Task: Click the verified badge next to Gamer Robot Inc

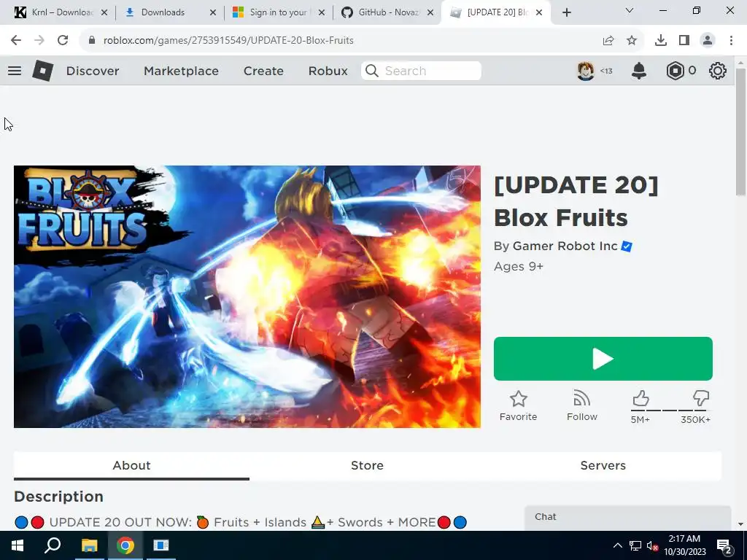Action: (x=627, y=246)
